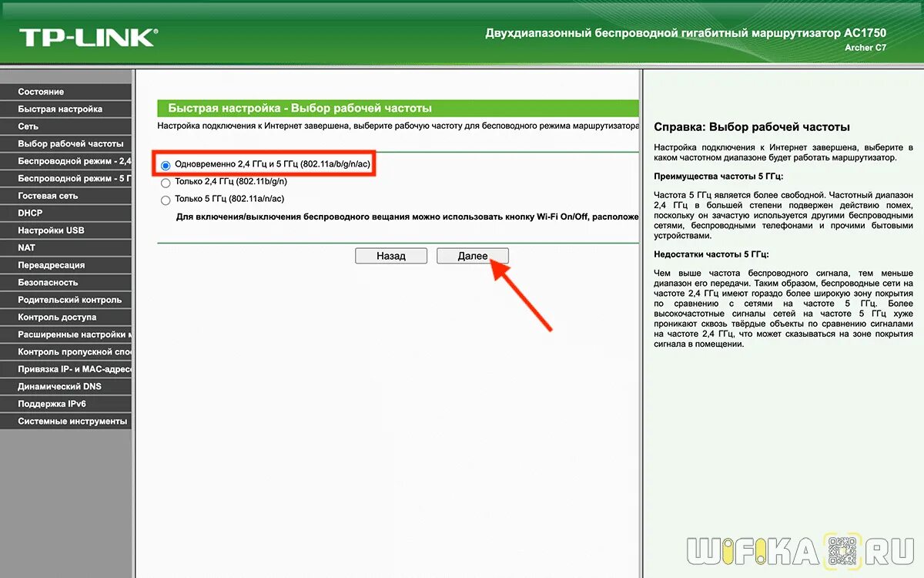Image resolution: width=924 pixels, height=578 pixels.
Task: Click the Archer C7 model text
Action: 865,48
